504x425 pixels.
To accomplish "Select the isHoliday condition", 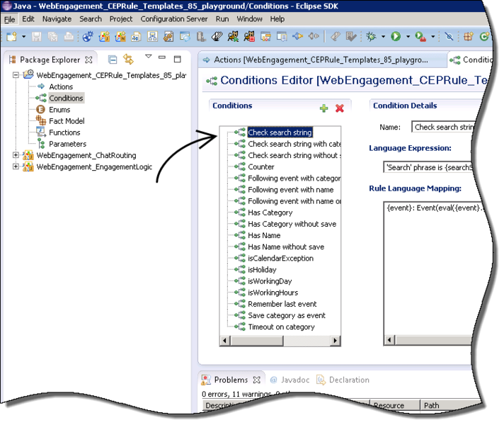I will 262,270.
